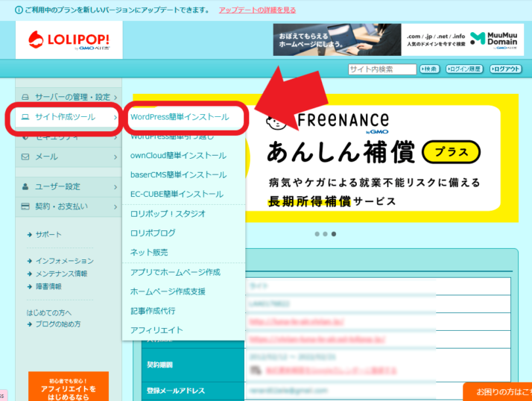Click お困りの方は help button

click(x=498, y=392)
